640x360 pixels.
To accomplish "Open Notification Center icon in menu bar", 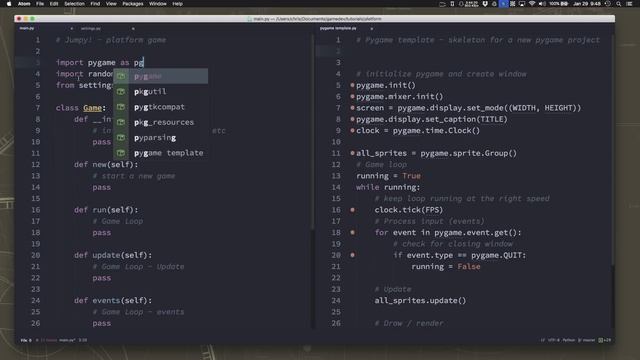I will (x=629, y=4).
